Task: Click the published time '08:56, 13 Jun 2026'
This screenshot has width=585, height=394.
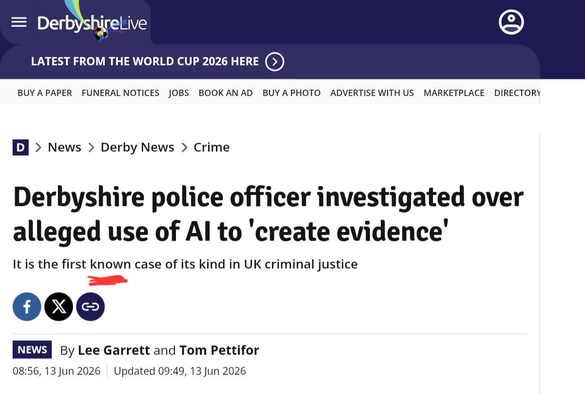Action: (x=56, y=371)
